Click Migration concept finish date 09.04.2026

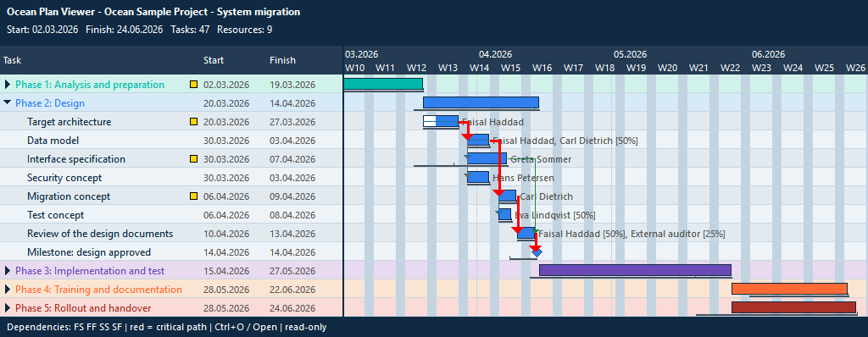tap(292, 196)
